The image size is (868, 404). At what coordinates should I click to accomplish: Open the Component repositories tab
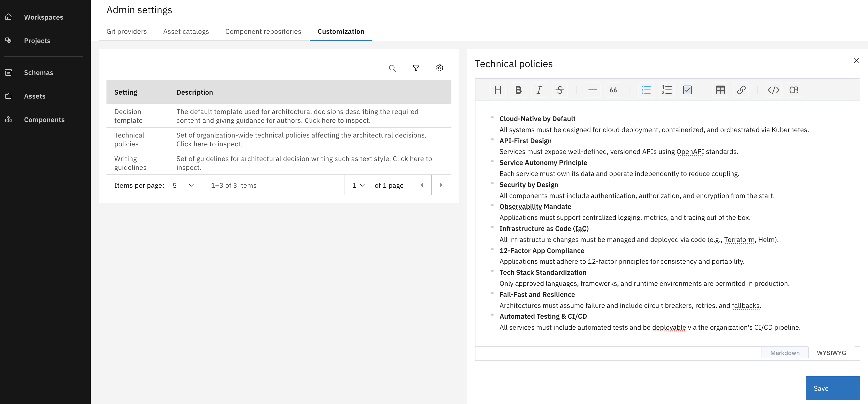click(x=263, y=31)
